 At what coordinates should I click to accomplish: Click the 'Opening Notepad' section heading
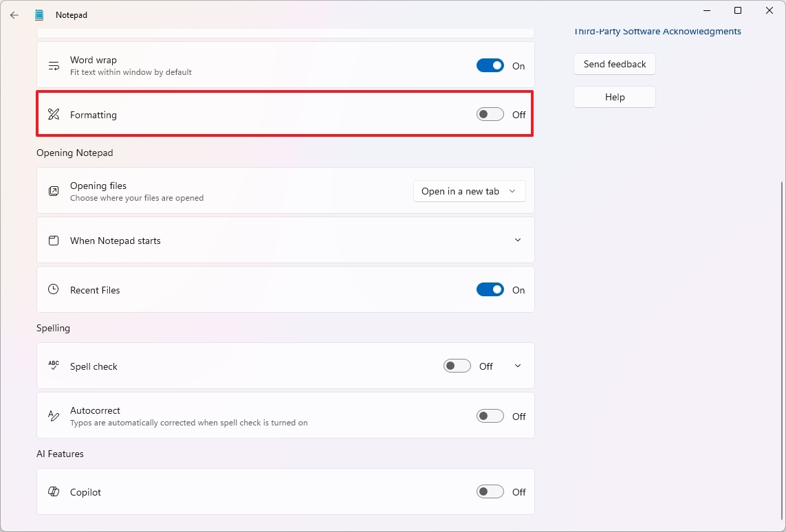[x=75, y=153]
